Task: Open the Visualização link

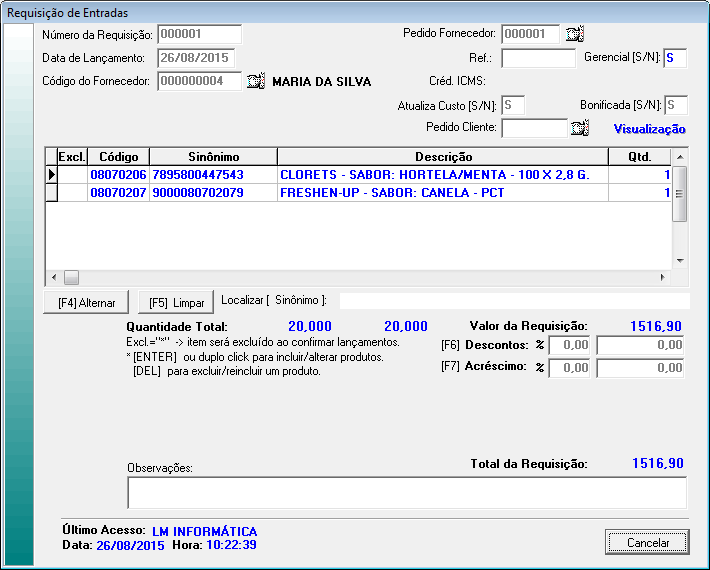Action: [649, 129]
